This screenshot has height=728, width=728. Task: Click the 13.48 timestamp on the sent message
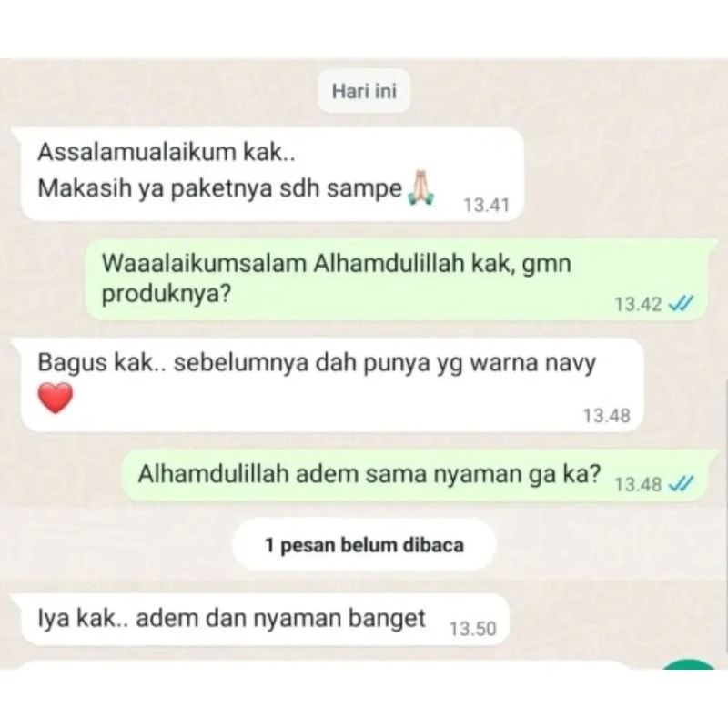[x=638, y=485]
